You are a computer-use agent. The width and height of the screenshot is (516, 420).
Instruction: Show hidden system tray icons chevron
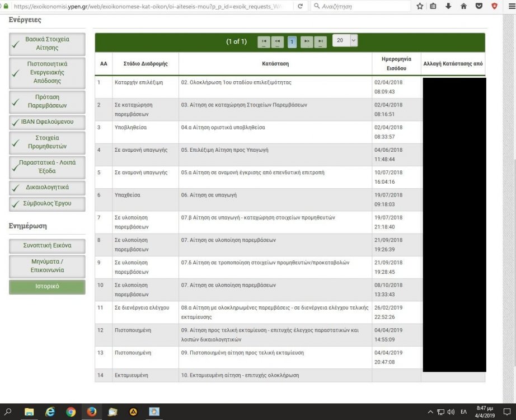431,412
